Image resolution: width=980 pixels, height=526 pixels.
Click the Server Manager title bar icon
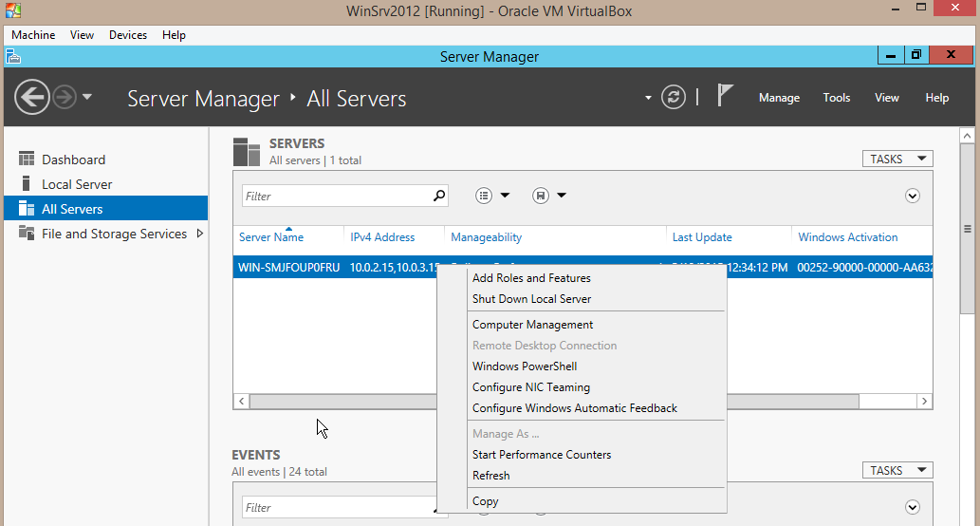(13, 57)
